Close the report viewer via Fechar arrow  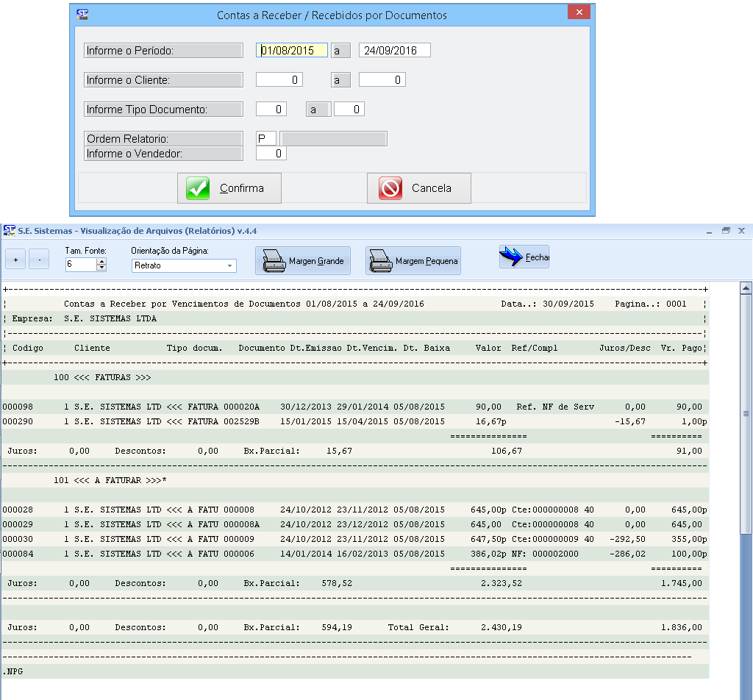(x=524, y=257)
